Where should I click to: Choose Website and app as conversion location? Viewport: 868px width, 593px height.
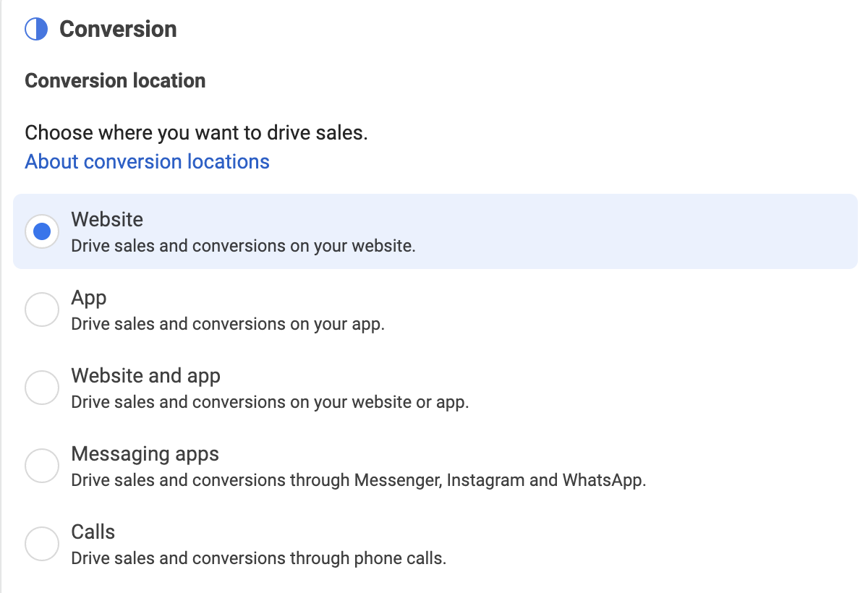(x=41, y=387)
